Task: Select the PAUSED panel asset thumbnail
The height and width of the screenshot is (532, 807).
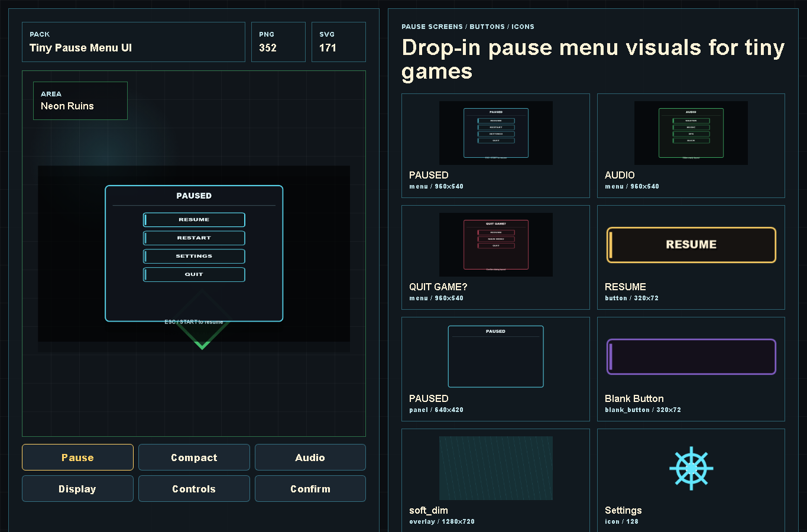Action: (x=495, y=356)
